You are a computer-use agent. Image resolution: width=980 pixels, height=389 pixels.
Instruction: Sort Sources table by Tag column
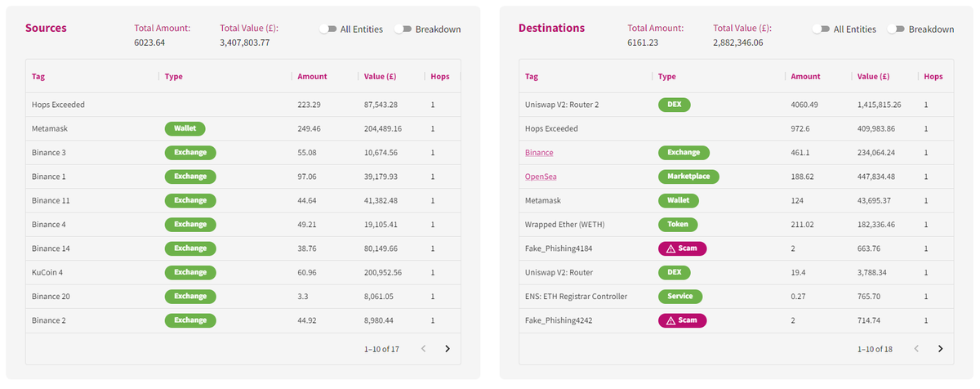click(38, 76)
